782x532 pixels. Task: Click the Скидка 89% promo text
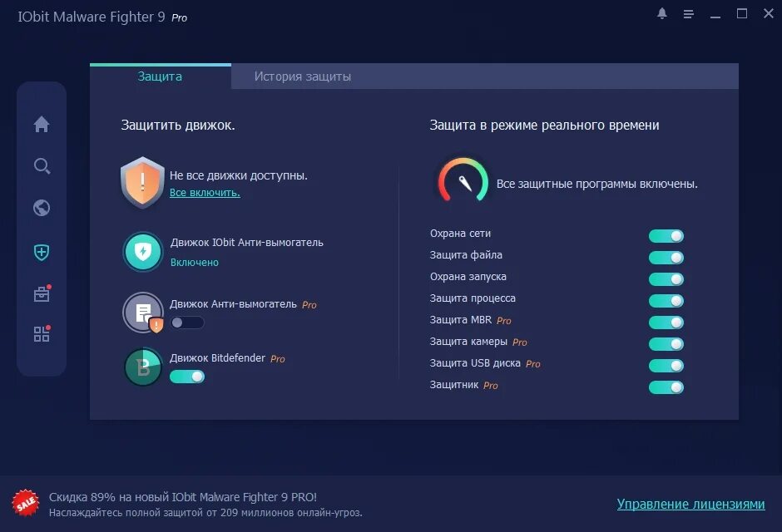click(182, 497)
